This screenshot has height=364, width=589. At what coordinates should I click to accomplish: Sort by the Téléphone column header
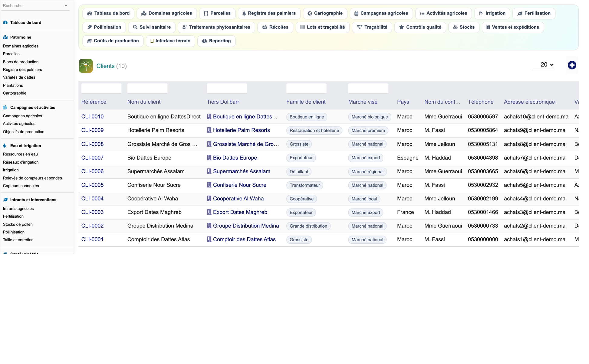[481, 102]
